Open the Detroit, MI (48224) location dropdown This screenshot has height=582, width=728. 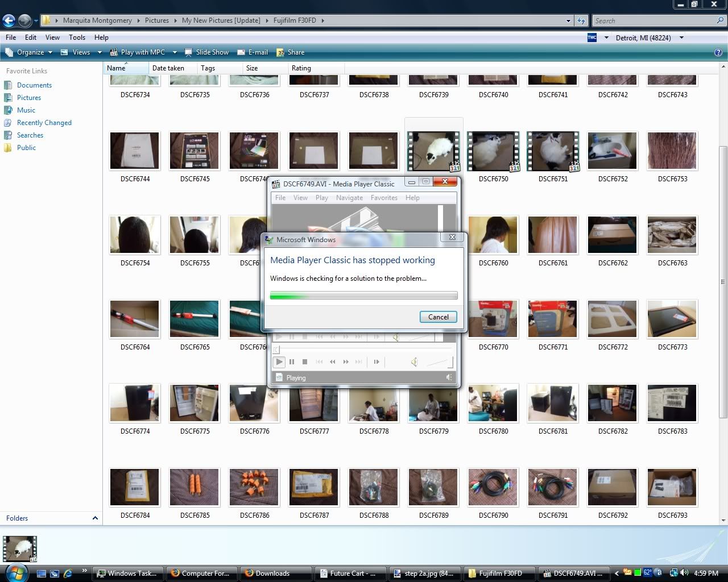(x=681, y=38)
